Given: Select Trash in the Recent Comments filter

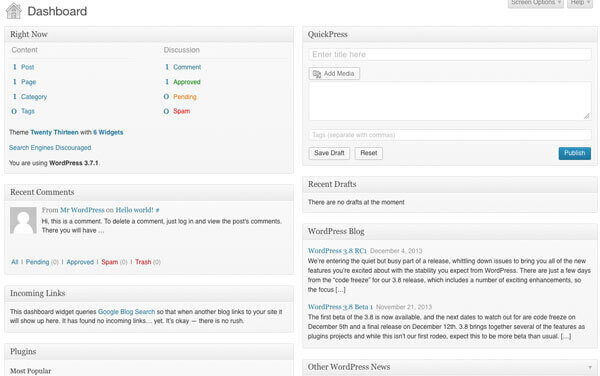Looking at the screenshot, I should click(x=143, y=262).
